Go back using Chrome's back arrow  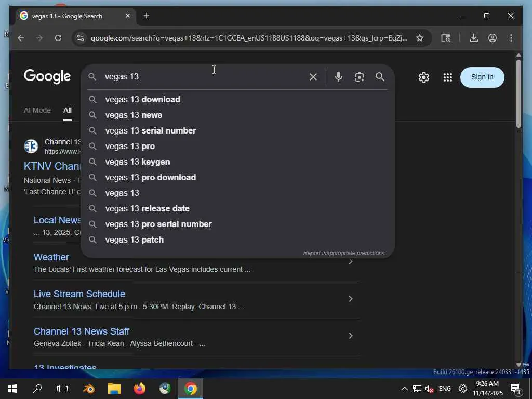pos(21,38)
